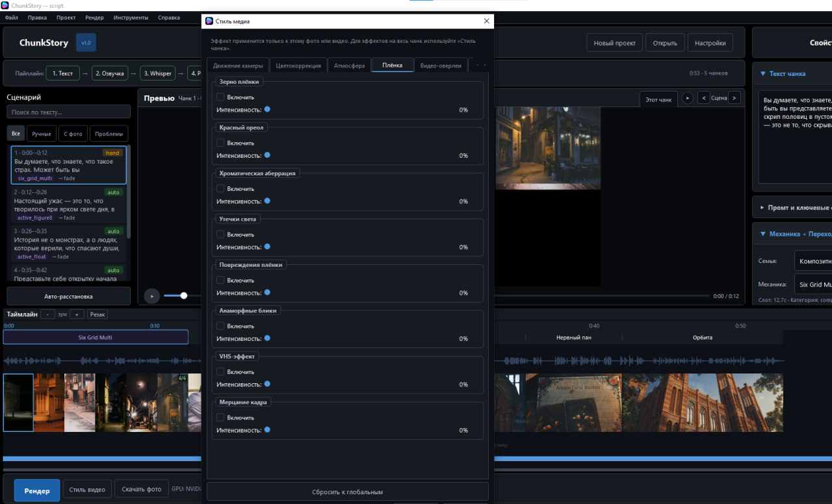Image resolution: width=832 pixels, height=504 pixels.
Task: Open the Файл menu
Action: click(11, 18)
